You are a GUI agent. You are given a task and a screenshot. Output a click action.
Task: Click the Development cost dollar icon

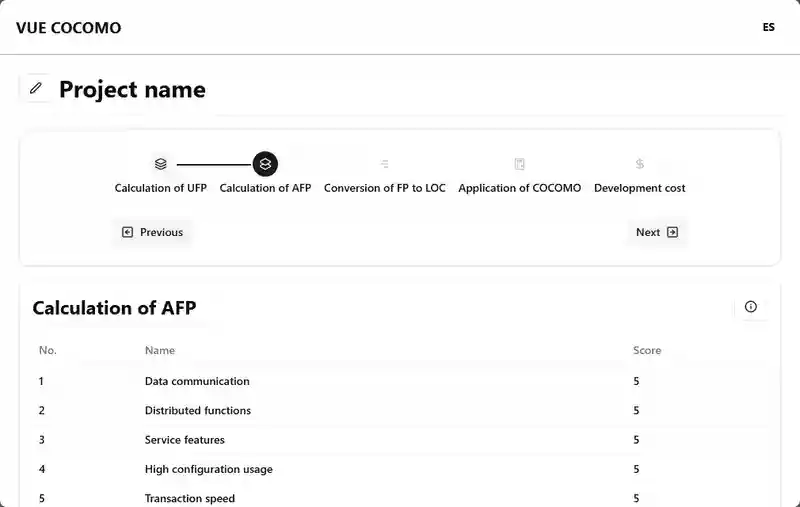(639, 164)
